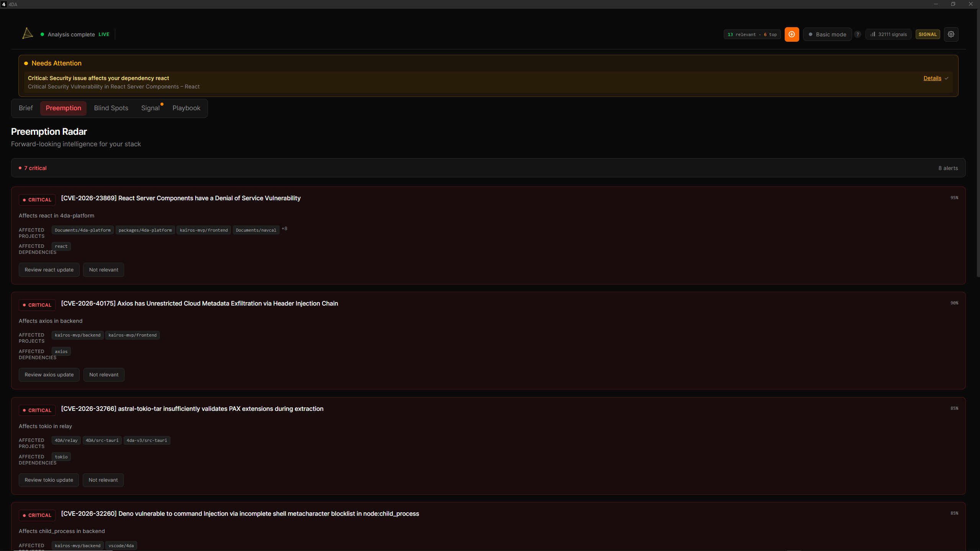Toggle the SIGNAL mode badge
This screenshot has width=980, height=551.
928,34
